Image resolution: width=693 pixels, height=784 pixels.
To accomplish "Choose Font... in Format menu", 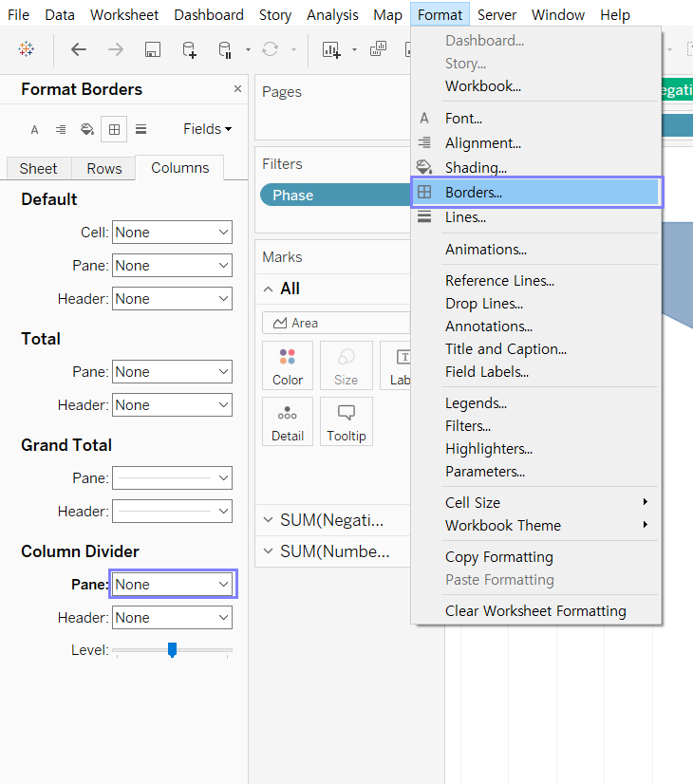I will (537, 119).
